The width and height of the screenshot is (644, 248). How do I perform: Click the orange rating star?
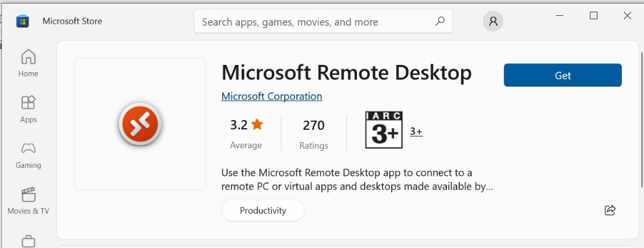[x=257, y=124]
